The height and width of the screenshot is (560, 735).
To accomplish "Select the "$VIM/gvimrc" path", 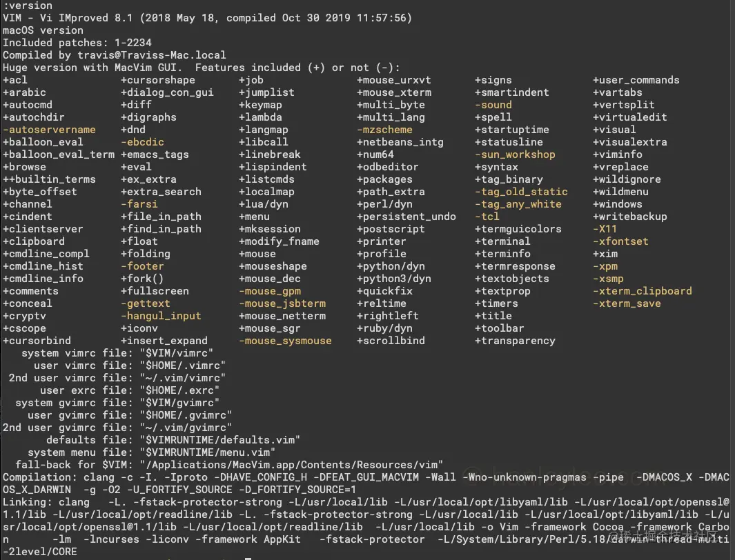I will [x=179, y=403].
